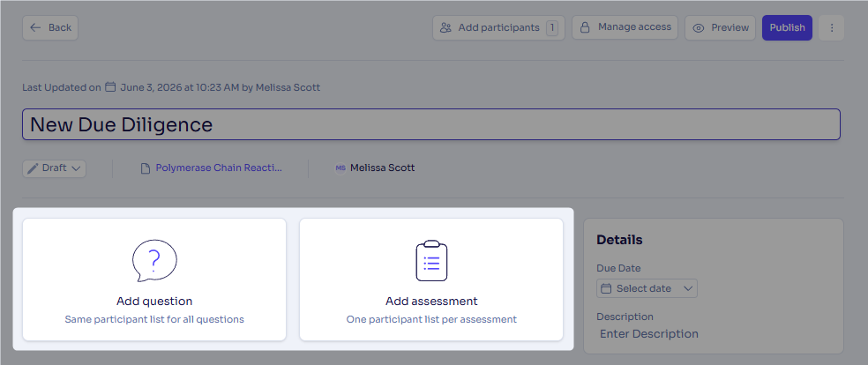
Task: Click the left arrow icon in Back
Action: click(35, 27)
